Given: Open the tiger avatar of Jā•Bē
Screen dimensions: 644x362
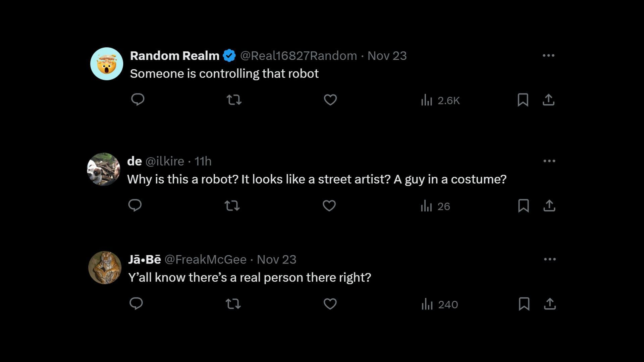Looking at the screenshot, I should pos(105,267).
